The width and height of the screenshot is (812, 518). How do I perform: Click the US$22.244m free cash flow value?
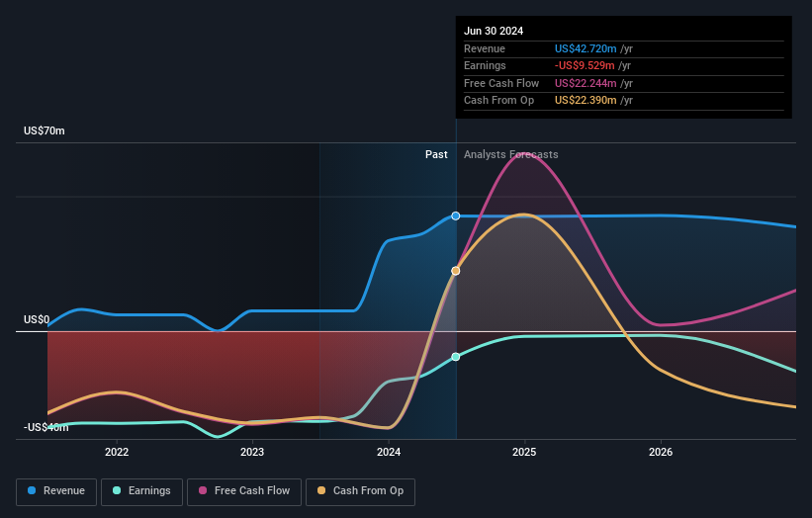coord(586,83)
